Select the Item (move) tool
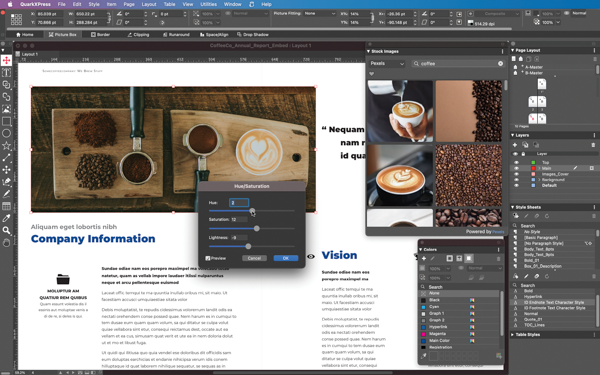 7,60
